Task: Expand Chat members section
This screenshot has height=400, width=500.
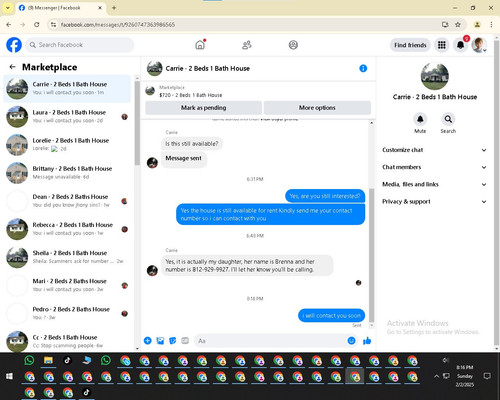Action: click(434, 167)
